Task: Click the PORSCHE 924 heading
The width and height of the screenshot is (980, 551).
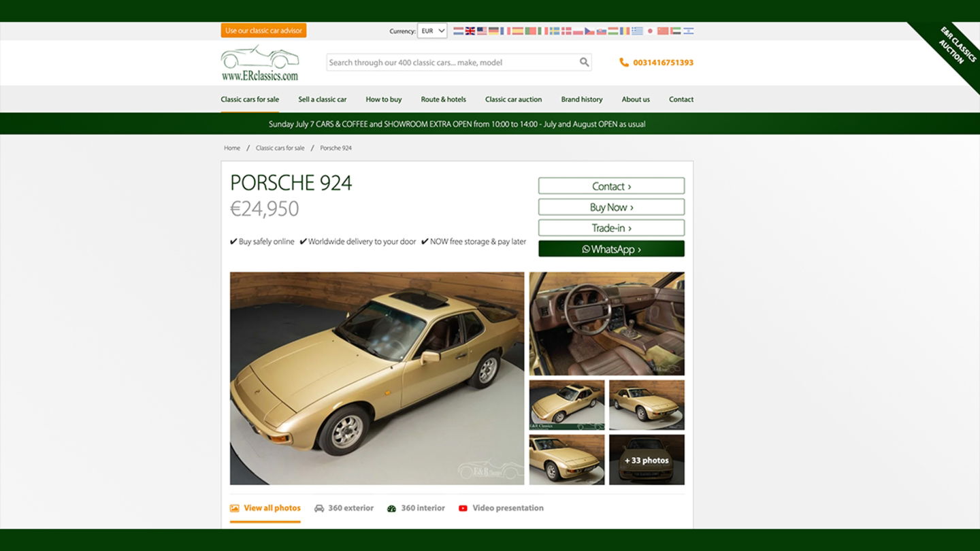Action: pos(291,182)
